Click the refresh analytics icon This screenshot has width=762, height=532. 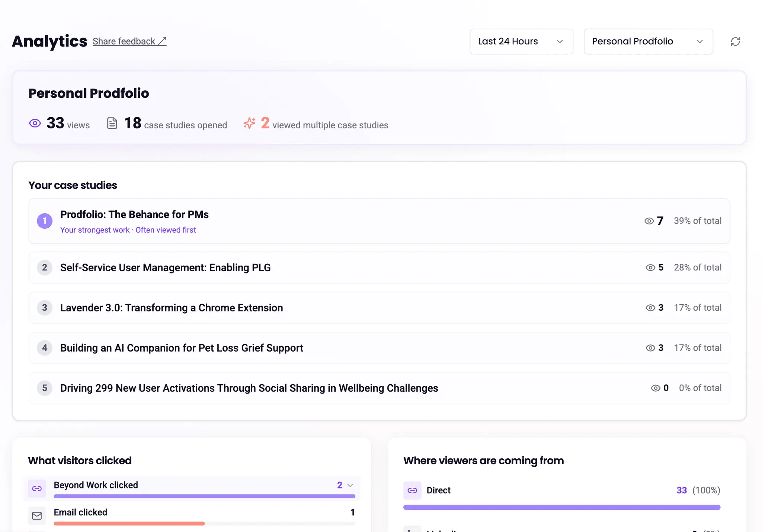coord(735,41)
